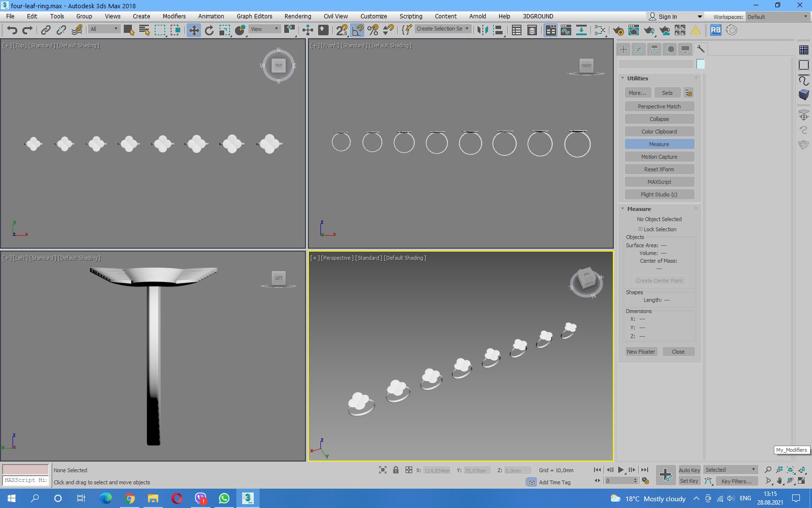This screenshot has height=508, width=812.
Task: Enable the Lock Selection checkbox
Action: (x=640, y=229)
